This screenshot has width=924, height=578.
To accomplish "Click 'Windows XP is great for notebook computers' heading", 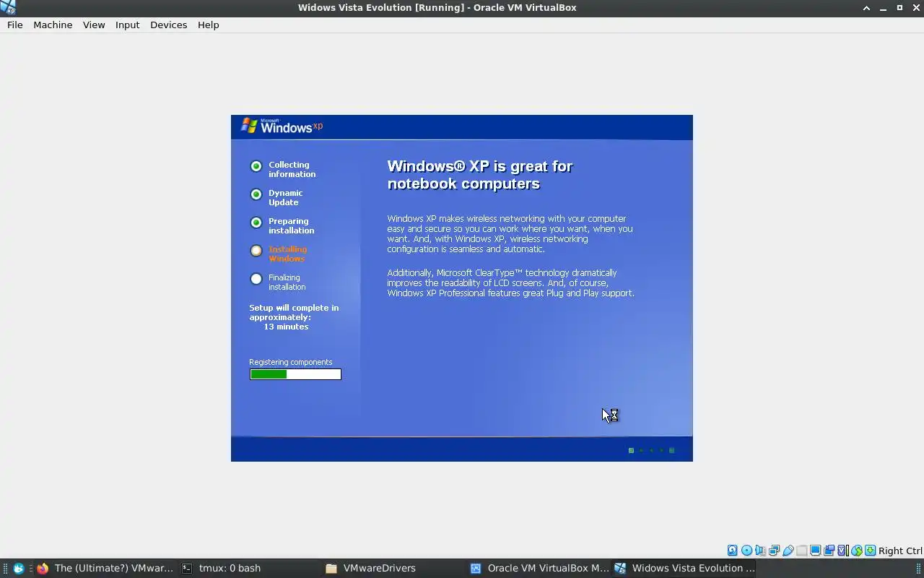I will 480,175.
